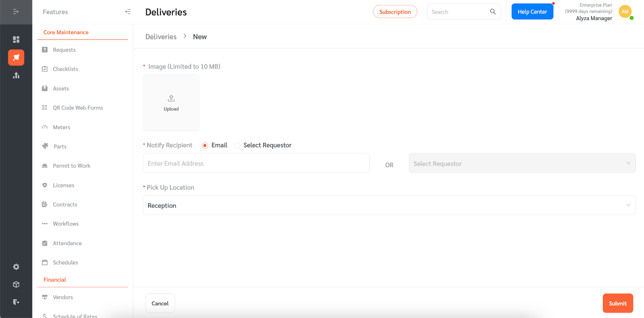Click the AM user avatar

click(625, 12)
